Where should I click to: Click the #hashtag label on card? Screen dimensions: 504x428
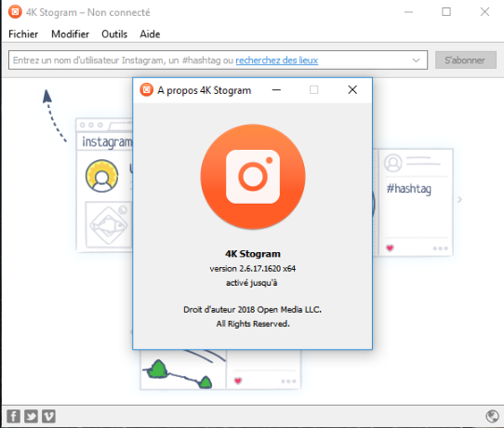click(x=408, y=189)
